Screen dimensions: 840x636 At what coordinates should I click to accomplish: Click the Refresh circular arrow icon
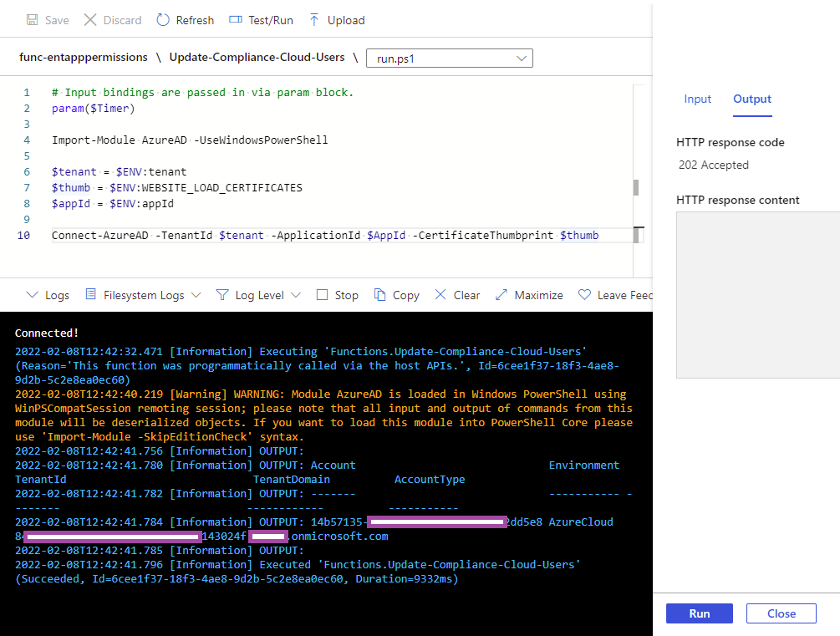(163, 20)
